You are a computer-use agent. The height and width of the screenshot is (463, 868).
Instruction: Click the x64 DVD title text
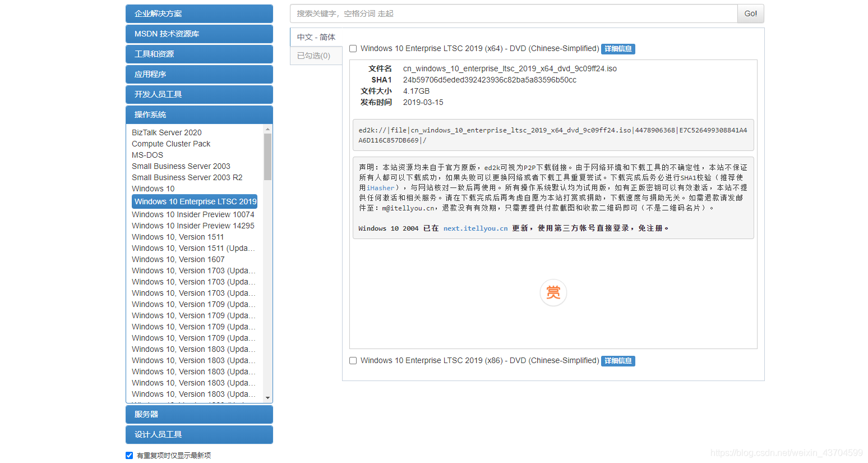click(x=480, y=49)
